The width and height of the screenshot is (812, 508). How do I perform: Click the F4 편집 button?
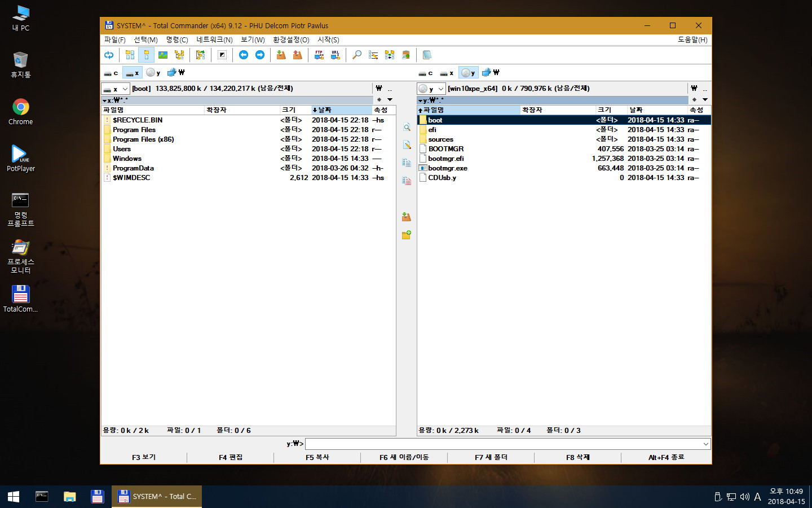coord(231,457)
